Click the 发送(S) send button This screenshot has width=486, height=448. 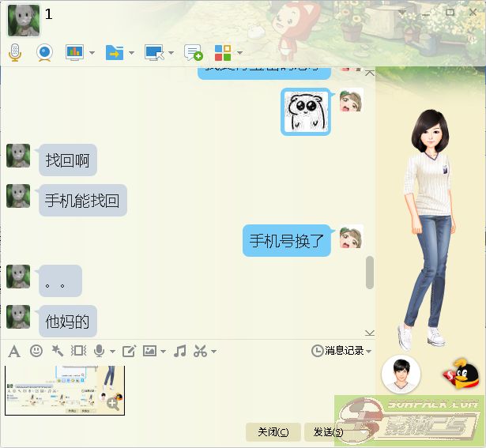pyautogui.click(x=328, y=432)
